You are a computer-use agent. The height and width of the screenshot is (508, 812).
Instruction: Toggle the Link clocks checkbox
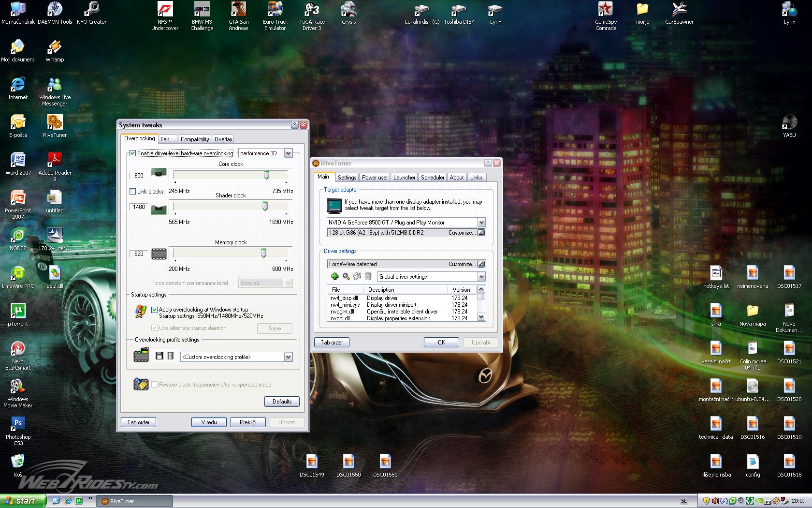pos(133,192)
